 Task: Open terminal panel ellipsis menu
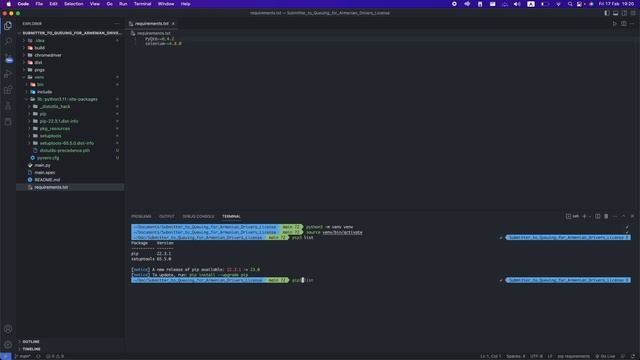pos(615,216)
